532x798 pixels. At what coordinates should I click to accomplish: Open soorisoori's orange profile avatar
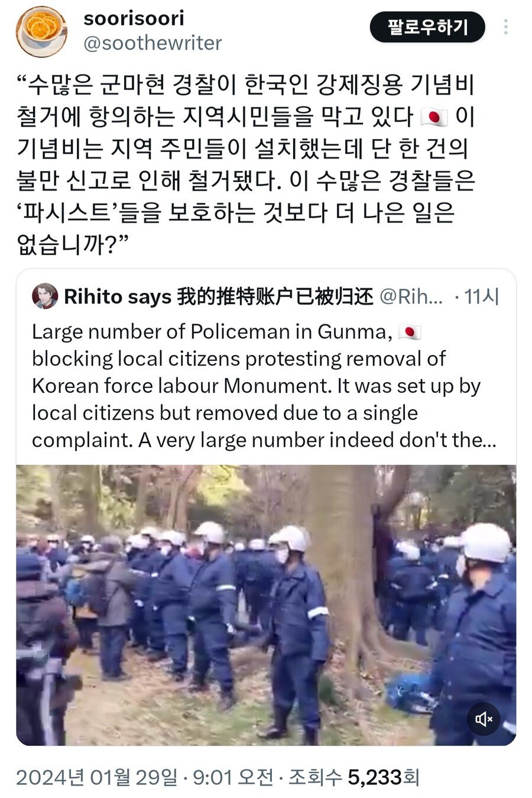pos(41,31)
